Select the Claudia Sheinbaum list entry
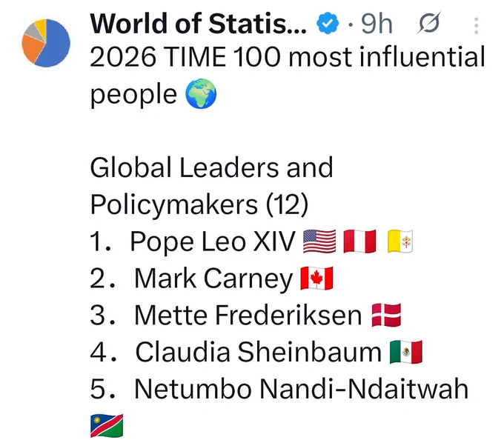This screenshot has height=440, width=504. click(259, 352)
